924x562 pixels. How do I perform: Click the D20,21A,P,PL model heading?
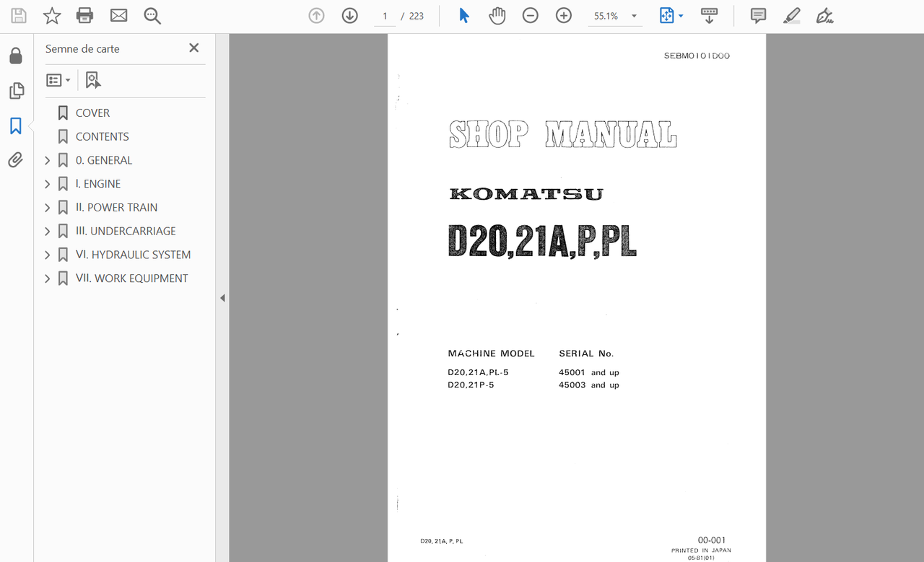pos(542,241)
